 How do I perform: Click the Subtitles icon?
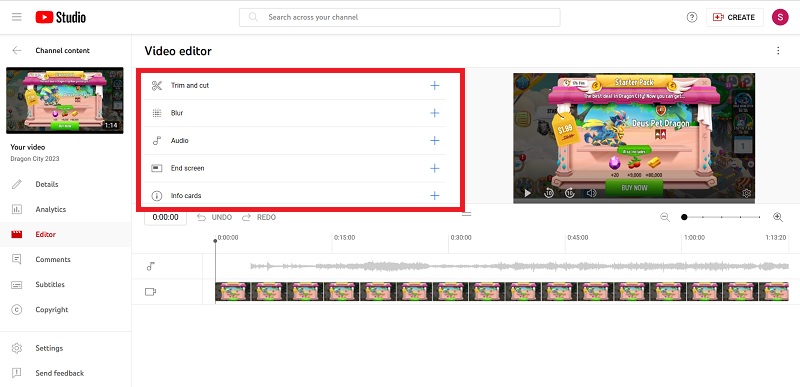(17, 285)
